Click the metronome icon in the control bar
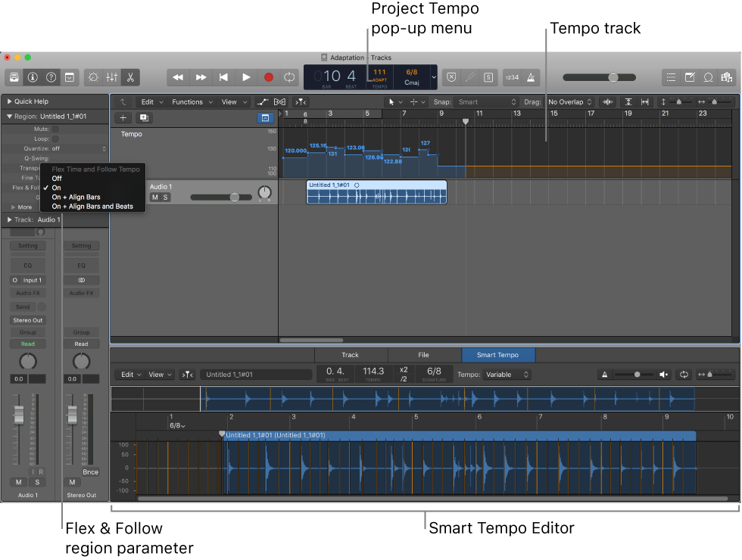Screen dimensions: 742x560 [531, 76]
